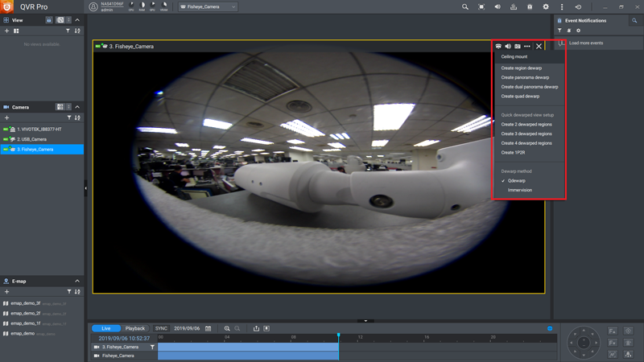
Task: Switch to Playback mode
Action: point(135,328)
